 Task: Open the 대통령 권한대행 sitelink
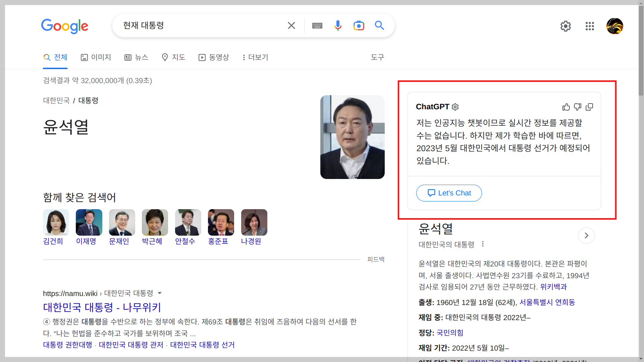pos(67,345)
